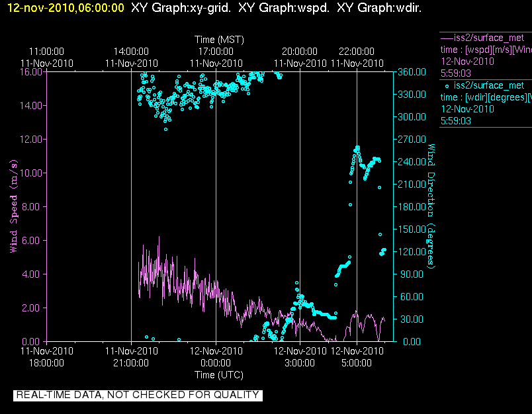Click the 240.00 wind direction tick label
This screenshot has width=532, height=414.
pyautogui.click(x=412, y=162)
